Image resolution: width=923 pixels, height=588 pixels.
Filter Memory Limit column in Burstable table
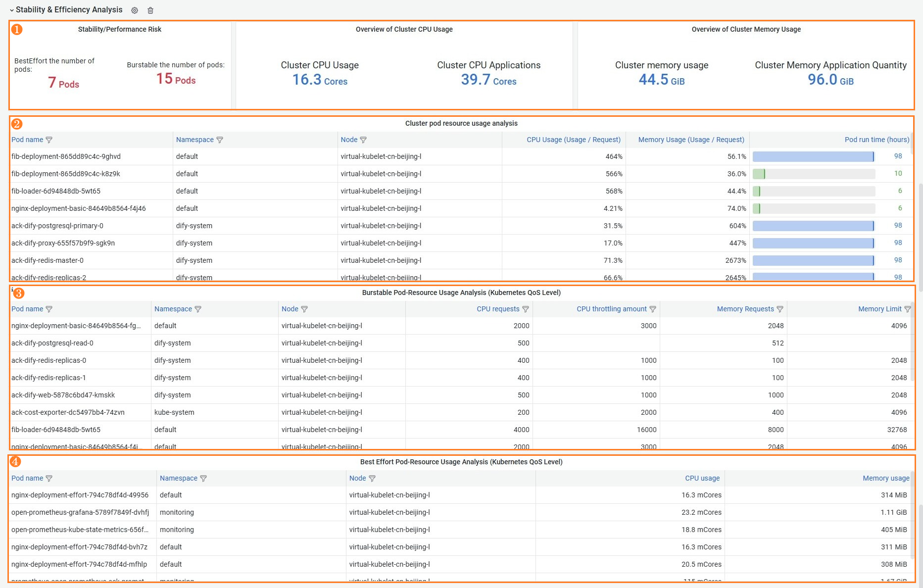(907, 309)
